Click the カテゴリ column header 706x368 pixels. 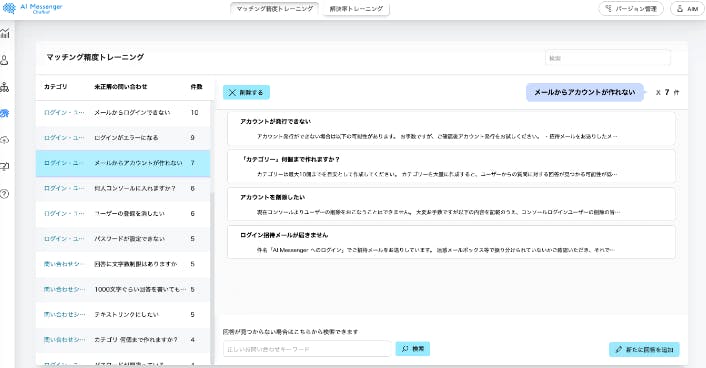[55, 86]
